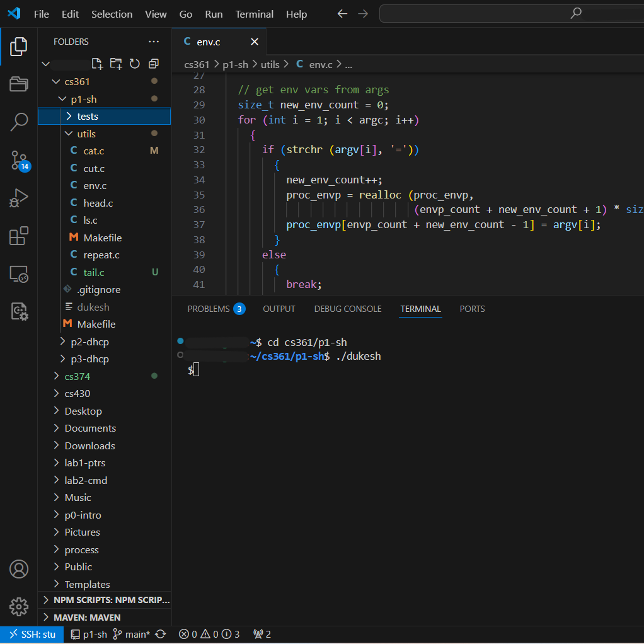Click the main* branch in status bar
Screen dimensions: 644x644
[132, 634]
